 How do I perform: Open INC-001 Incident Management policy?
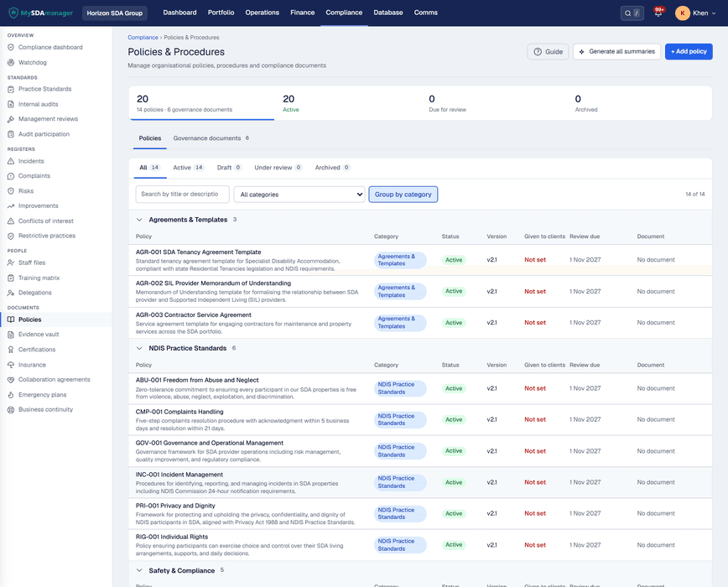click(179, 475)
